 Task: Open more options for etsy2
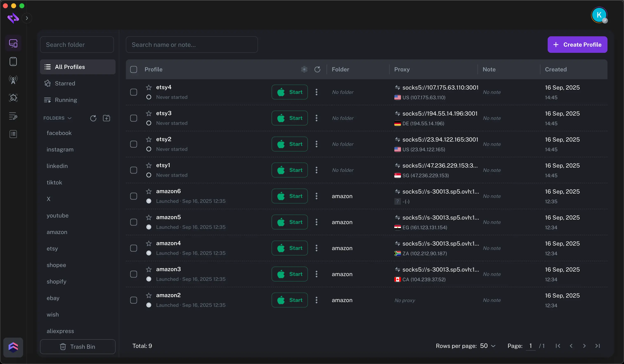[x=316, y=144]
